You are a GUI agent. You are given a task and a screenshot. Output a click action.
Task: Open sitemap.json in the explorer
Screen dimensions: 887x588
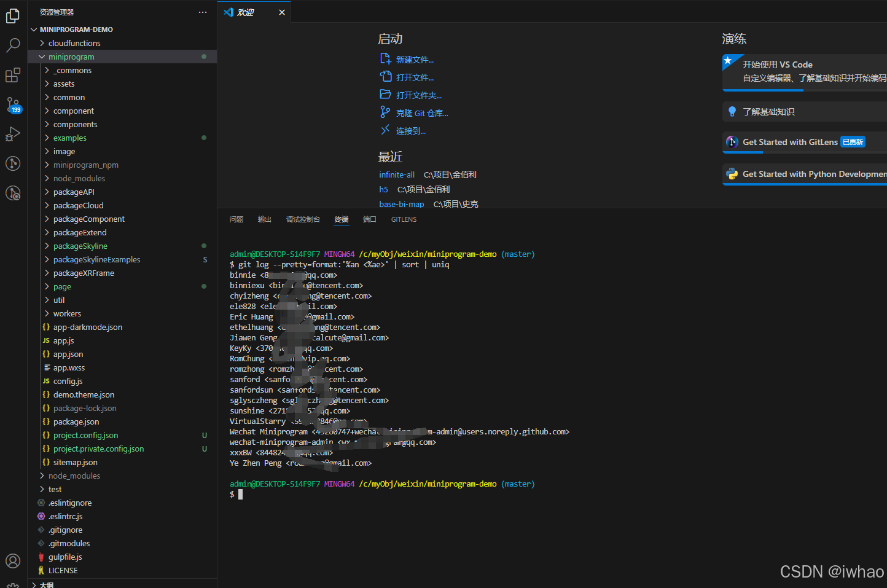coord(75,462)
